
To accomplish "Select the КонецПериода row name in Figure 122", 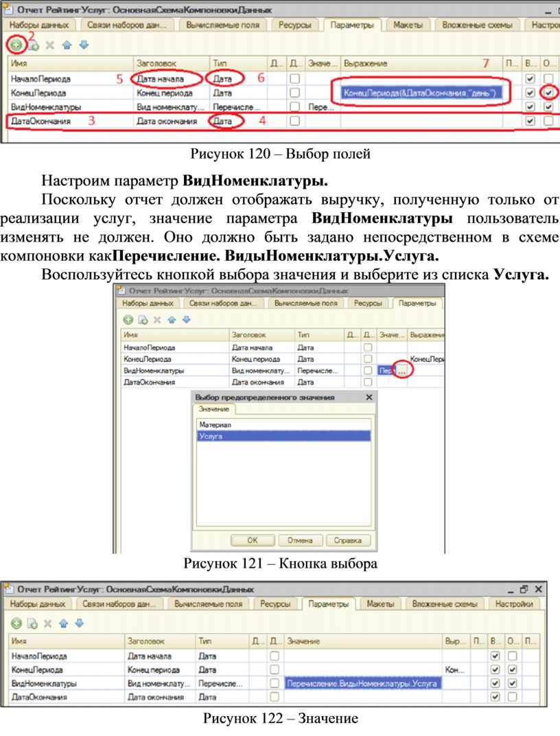I will (37, 670).
